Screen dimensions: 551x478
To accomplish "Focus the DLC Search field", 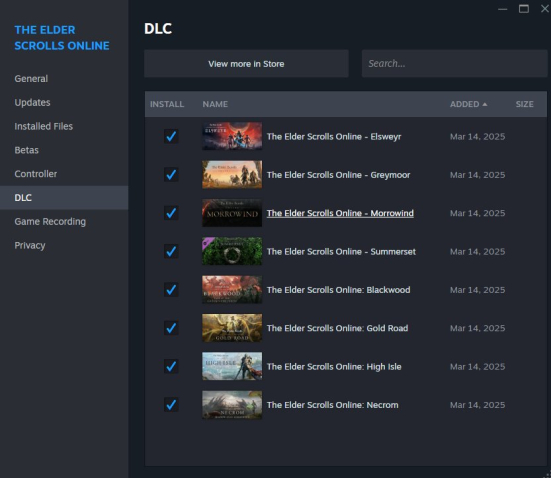I will [454, 64].
